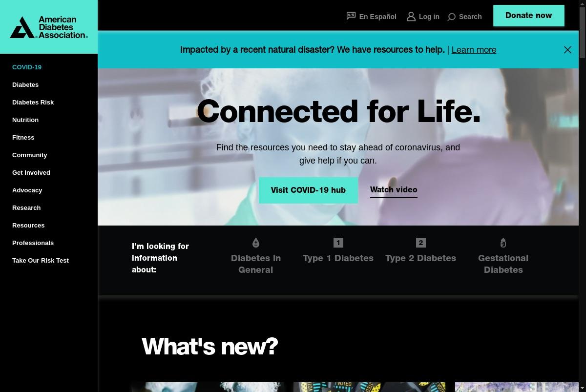Go to Diabetes Risk in sidebar
The width and height of the screenshot is (586, 392).
33,102
